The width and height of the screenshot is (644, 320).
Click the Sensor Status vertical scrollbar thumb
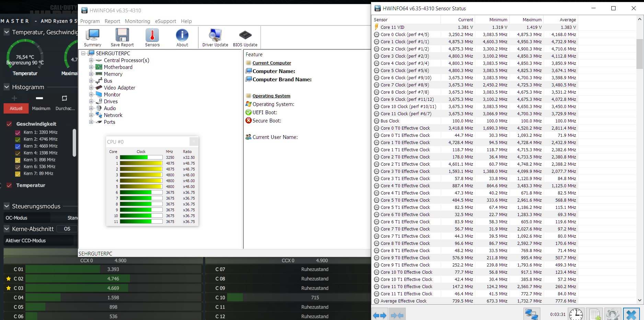[640, 54]
